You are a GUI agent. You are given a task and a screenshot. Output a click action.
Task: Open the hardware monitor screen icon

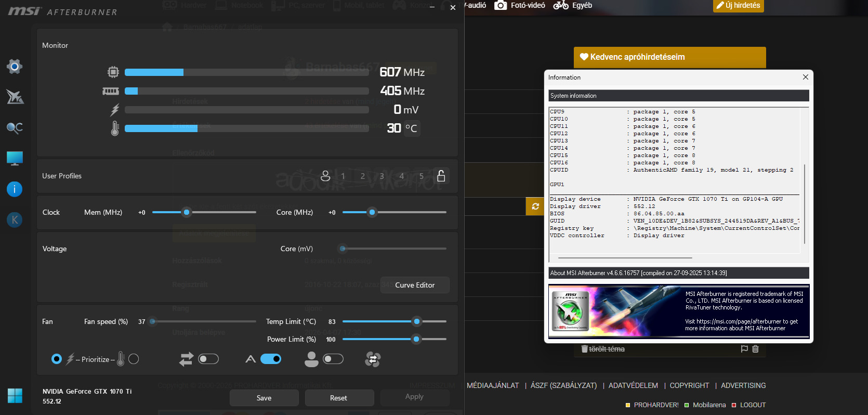[15, 158]
